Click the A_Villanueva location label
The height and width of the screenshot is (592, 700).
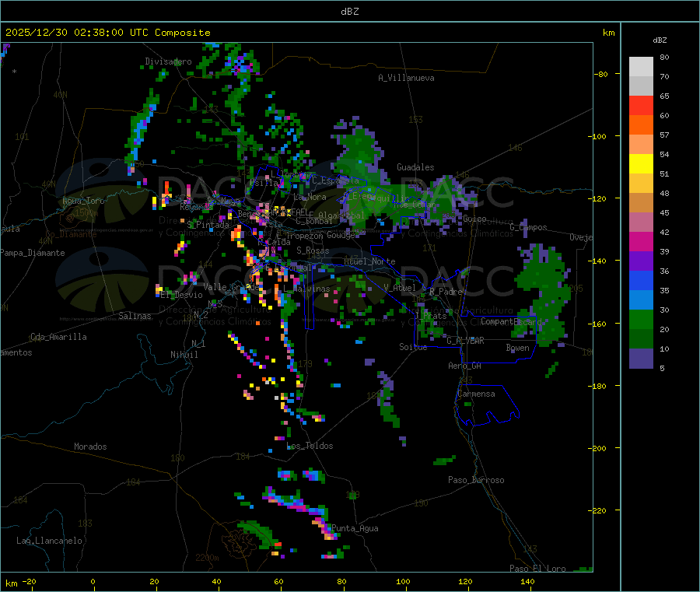tap(406, 78)
